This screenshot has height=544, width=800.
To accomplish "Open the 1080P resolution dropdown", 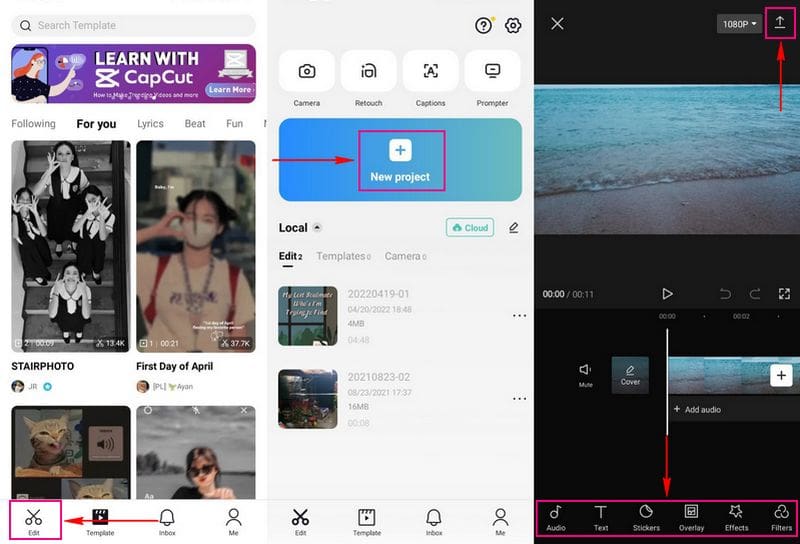I will [x=739, y=24].
